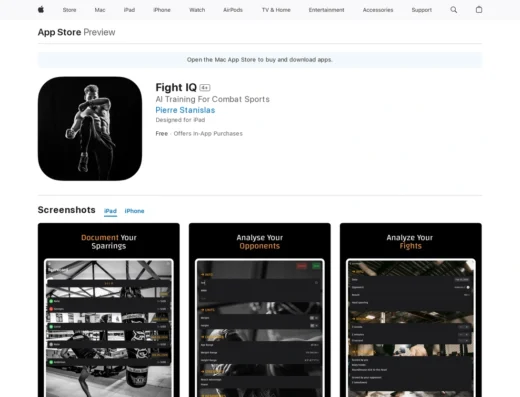Click the Fight IQ app icon
520x397 pixels.
pos(90,129)
